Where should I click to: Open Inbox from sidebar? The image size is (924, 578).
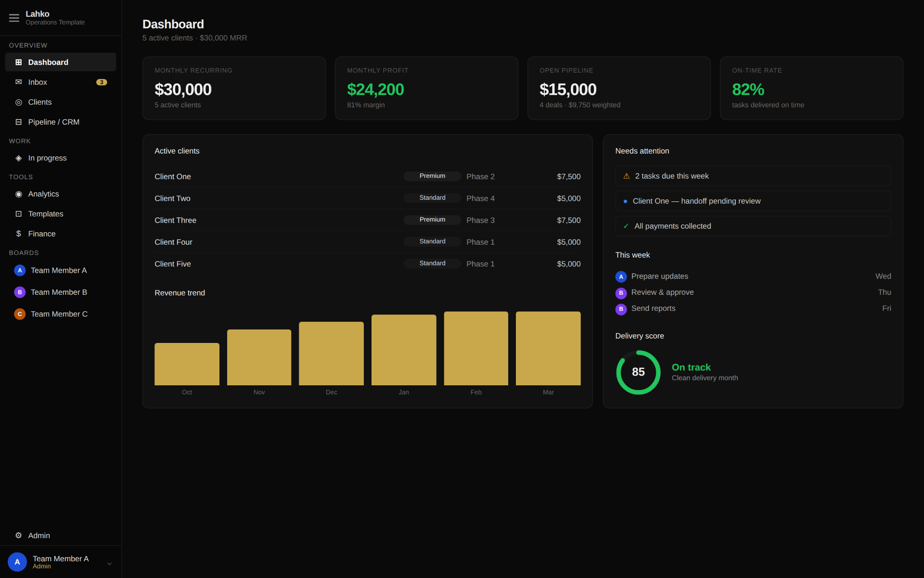click(x=61, y=82)
